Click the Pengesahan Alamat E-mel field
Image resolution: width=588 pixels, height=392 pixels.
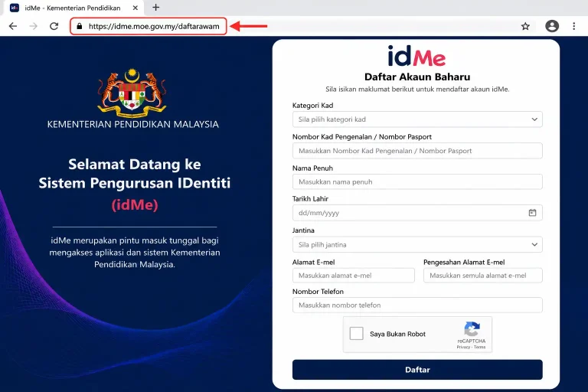pyautogui.click(x=483, y=276)
